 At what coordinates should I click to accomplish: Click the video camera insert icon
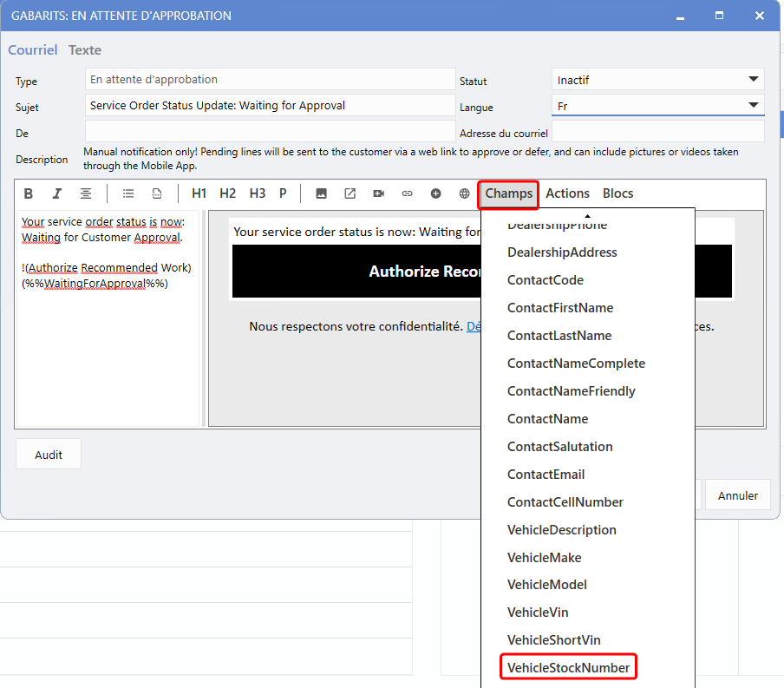click(379, 193)
